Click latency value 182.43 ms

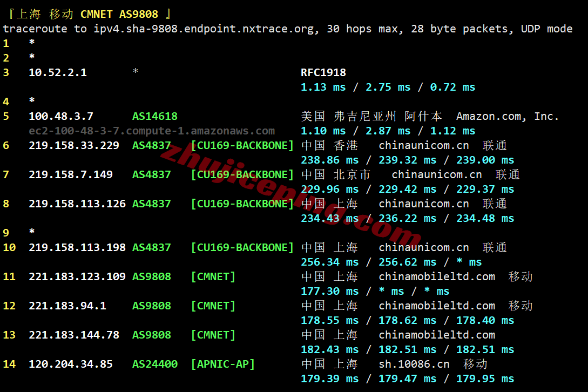[329, 349]
